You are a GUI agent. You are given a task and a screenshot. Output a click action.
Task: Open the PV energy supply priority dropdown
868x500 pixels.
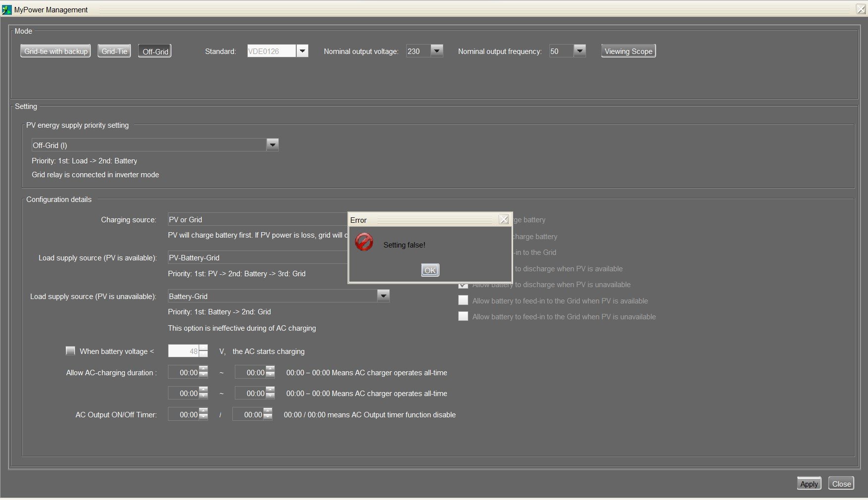272,145
